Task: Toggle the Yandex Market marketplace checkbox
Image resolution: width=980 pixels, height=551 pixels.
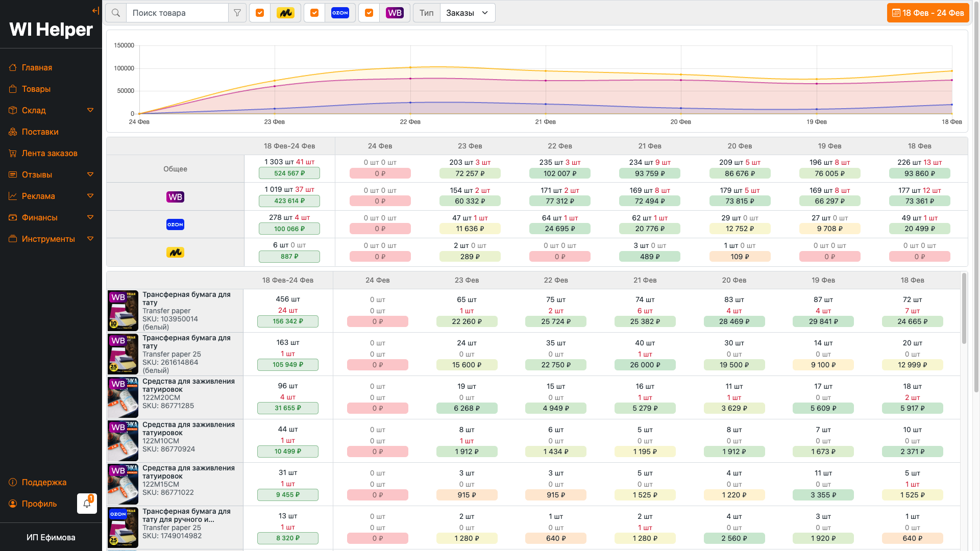Action: click(x=260, y=13)
